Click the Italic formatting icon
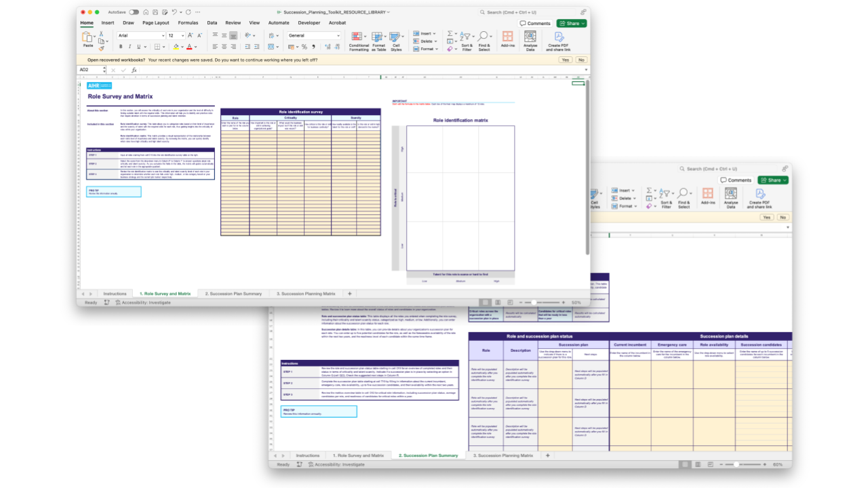 [130, 47]
